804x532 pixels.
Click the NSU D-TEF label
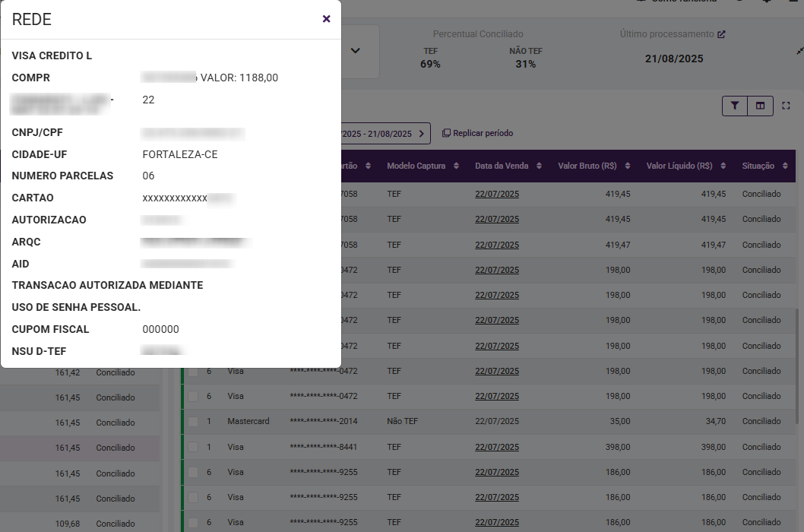(39, 351)
